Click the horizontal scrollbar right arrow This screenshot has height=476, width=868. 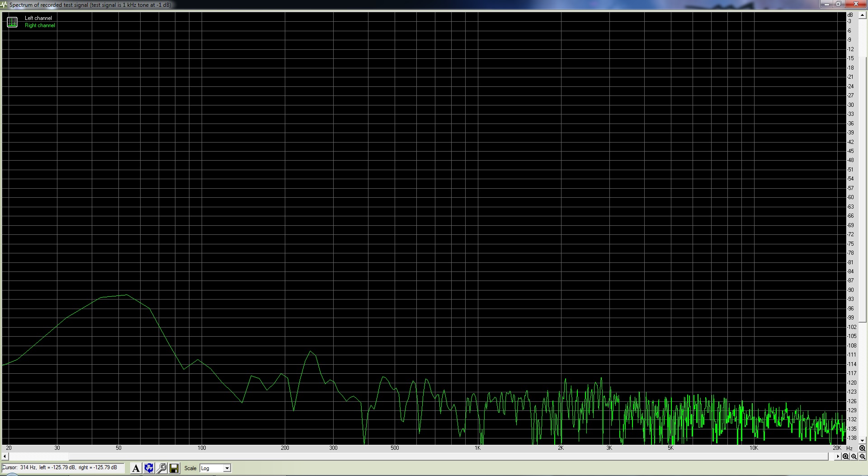pos(838,456)
